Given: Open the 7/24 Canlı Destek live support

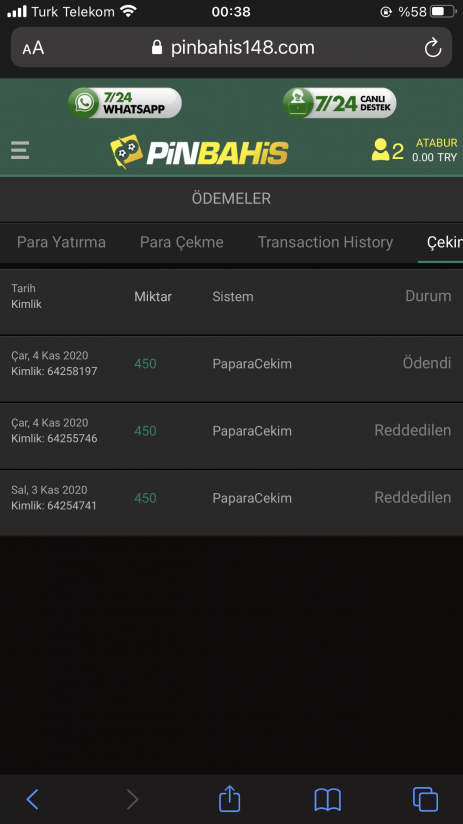Looking at the screenshot, I should (339, 103).
